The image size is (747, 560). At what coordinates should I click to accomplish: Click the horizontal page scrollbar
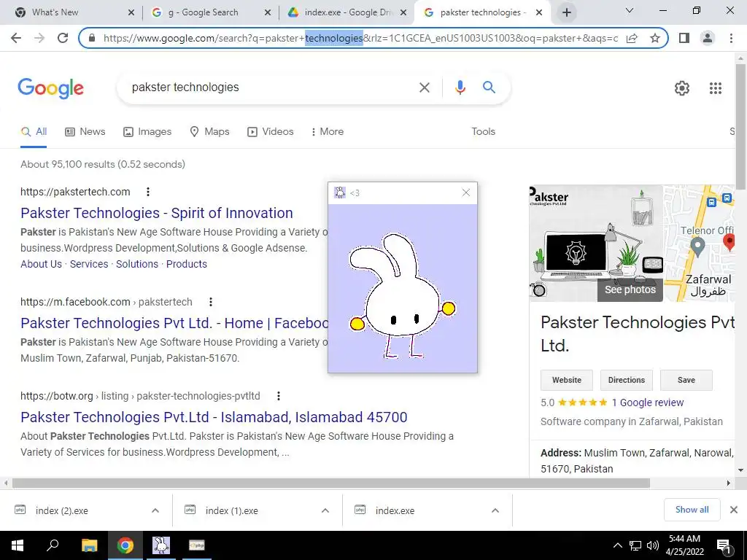click(x=331, y=483)
